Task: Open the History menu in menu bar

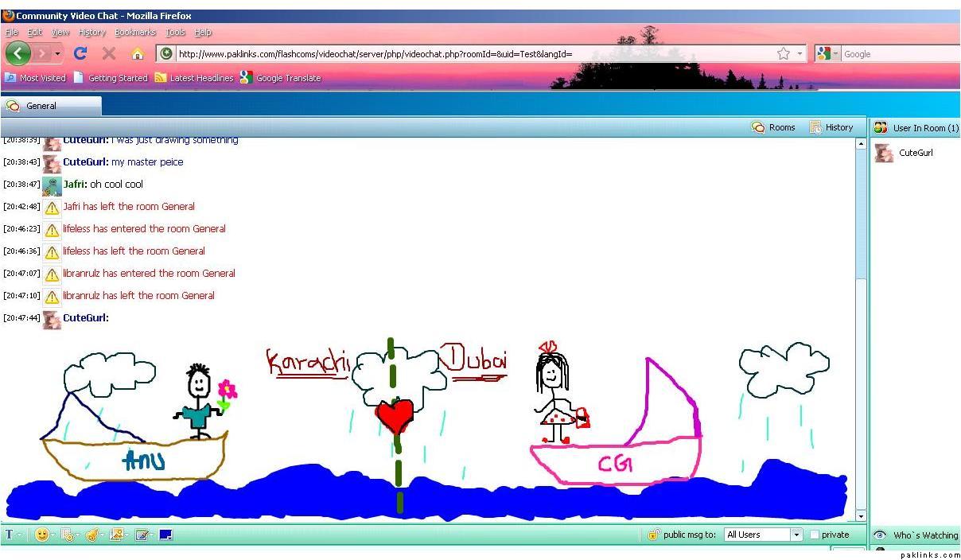Action: [x=92, y=32]
